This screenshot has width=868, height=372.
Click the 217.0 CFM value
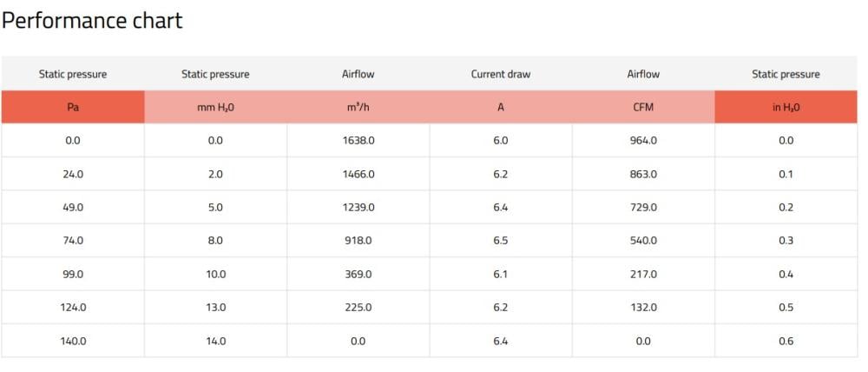[643, 274]
